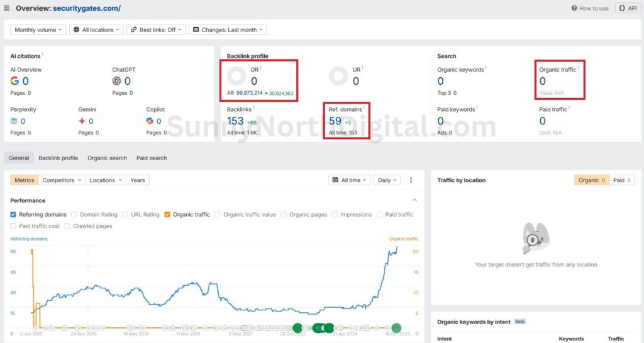Open the Monthly volume dropdown
This screenshot has width=644, height=343.
pyautogui.click(x=38, y=30)
